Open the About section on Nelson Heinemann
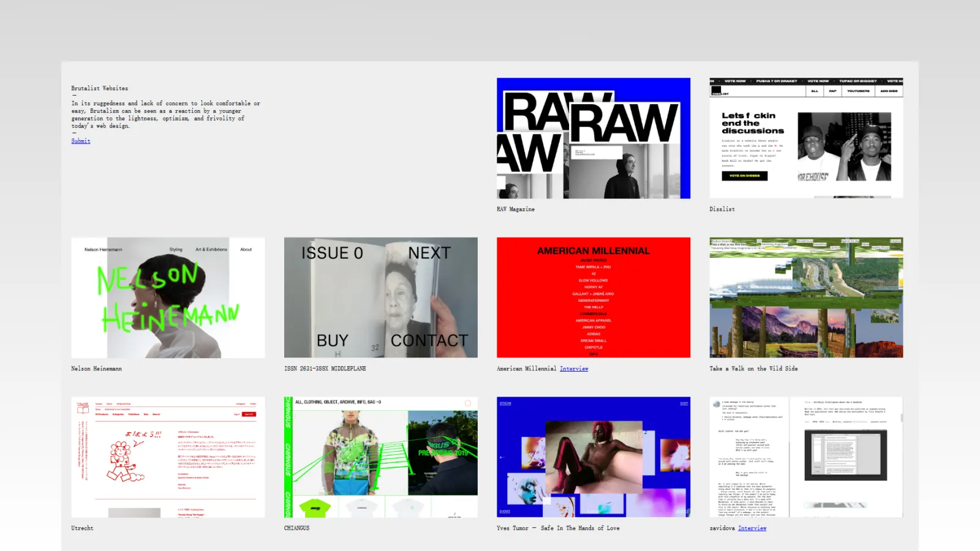 click(246, 249)
